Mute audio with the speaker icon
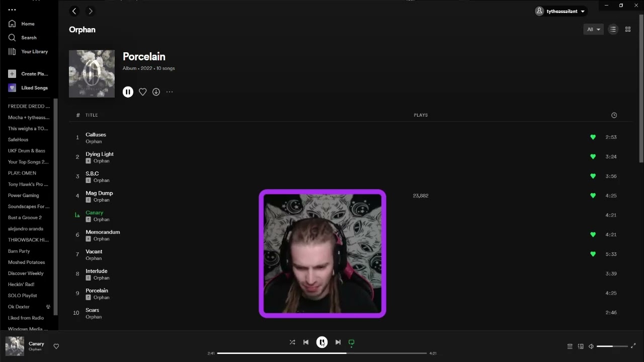Screen dimensions: 644x362 591,346
